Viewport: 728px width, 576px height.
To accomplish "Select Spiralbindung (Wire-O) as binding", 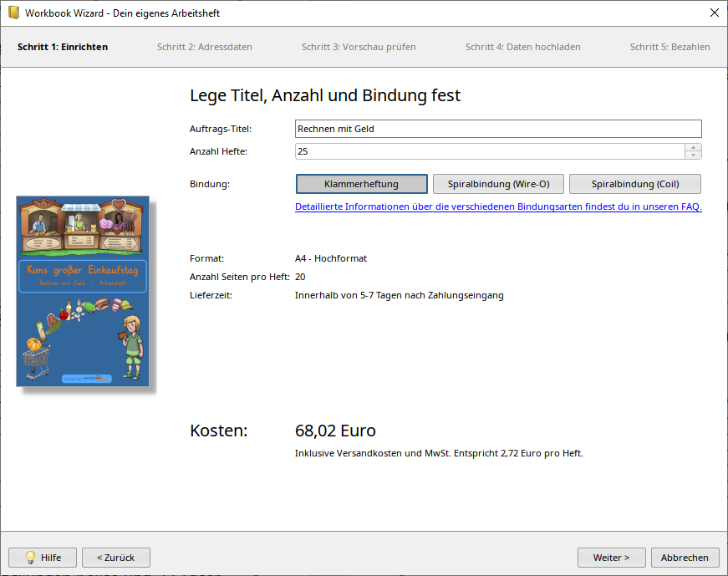I will coord(498,183).
